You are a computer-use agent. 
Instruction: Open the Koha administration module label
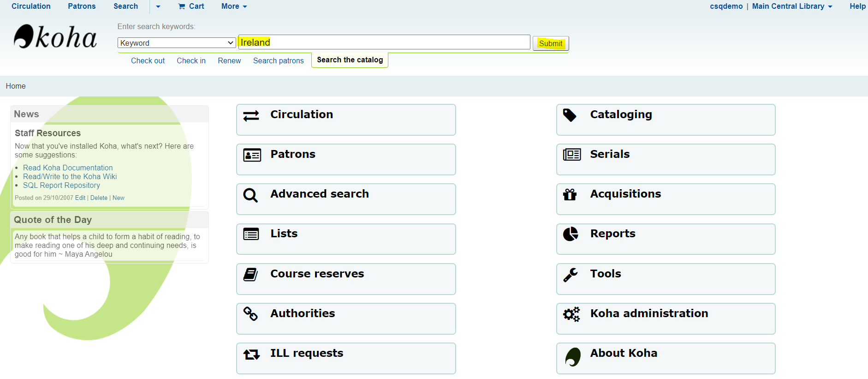[x=649, y=313]
